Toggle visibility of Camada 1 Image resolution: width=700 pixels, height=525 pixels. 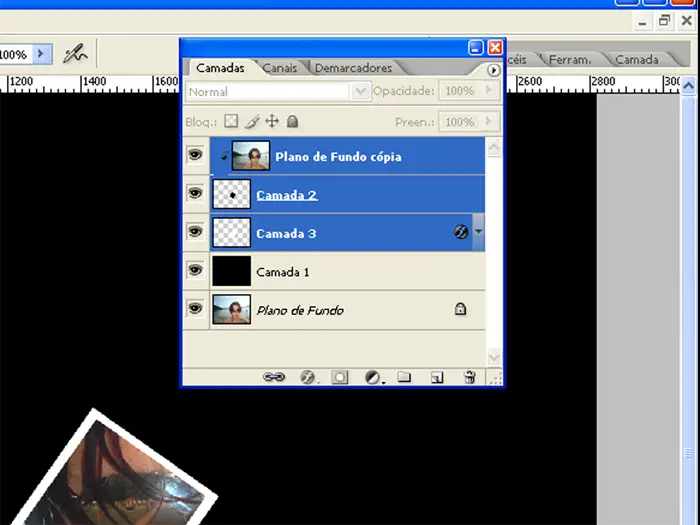pyautogui.click(x=195, y=271)
